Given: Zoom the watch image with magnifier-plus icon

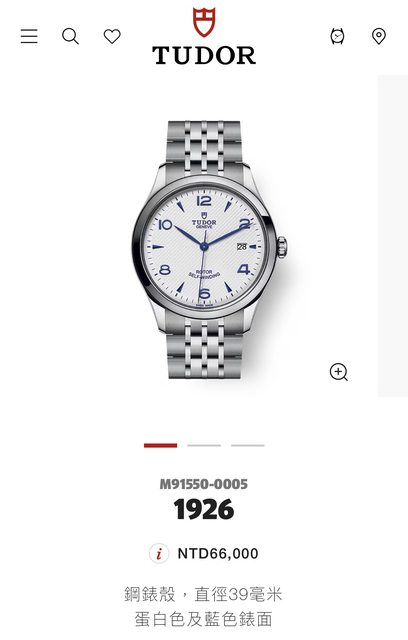Looking at the screenshot, I should 339,372.
